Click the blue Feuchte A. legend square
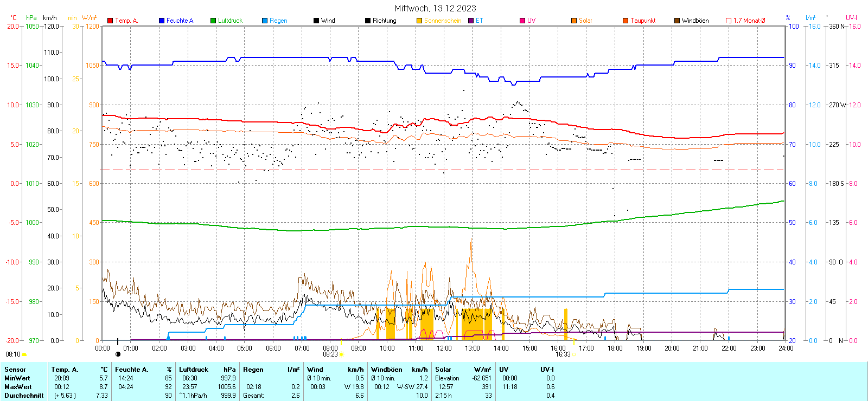The width and height of the screenshot is (868, 401). (x=162, y=21)
